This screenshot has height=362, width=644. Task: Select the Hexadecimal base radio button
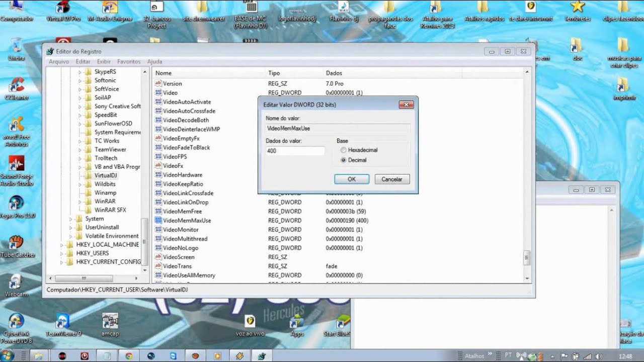pos(343,150)
